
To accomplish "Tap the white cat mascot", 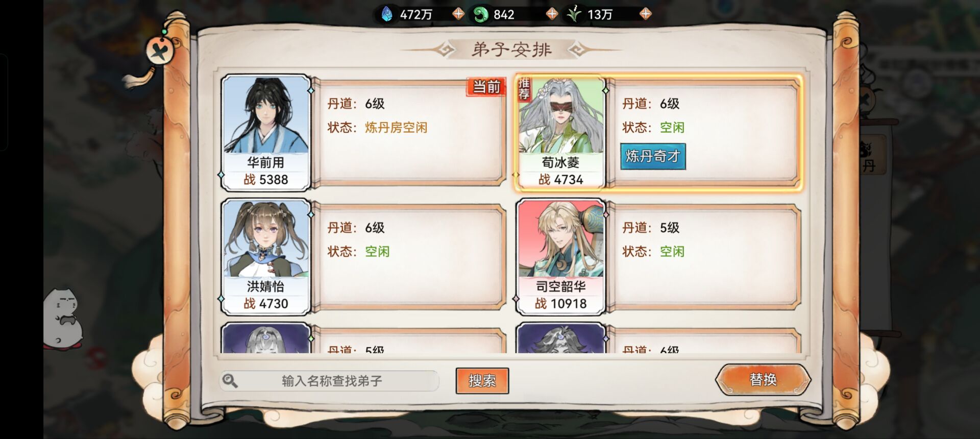I will point(63,318).
